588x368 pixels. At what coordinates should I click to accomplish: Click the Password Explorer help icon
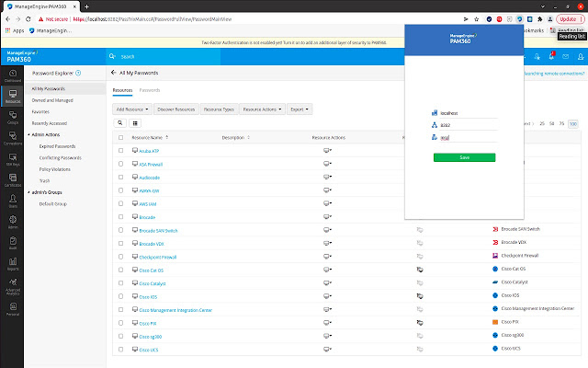point(78,74)
